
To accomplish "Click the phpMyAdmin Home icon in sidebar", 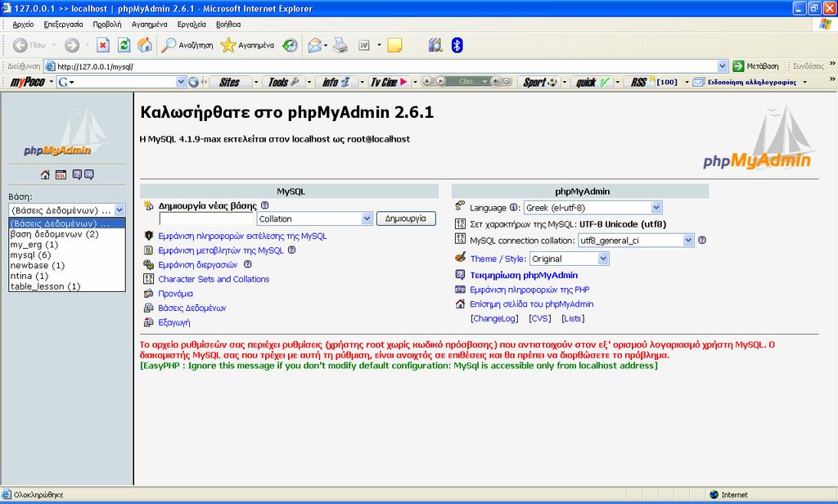I will [45, 175].
